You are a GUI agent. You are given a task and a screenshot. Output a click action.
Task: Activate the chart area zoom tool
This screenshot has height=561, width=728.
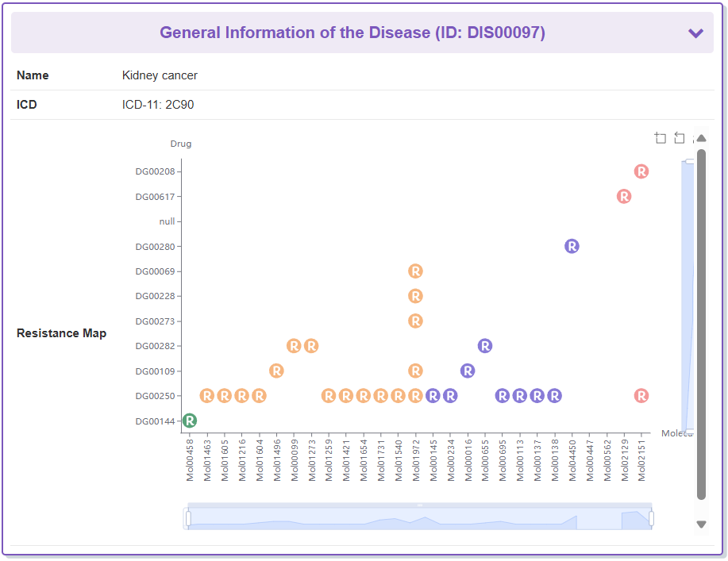(x=661, y=138)
